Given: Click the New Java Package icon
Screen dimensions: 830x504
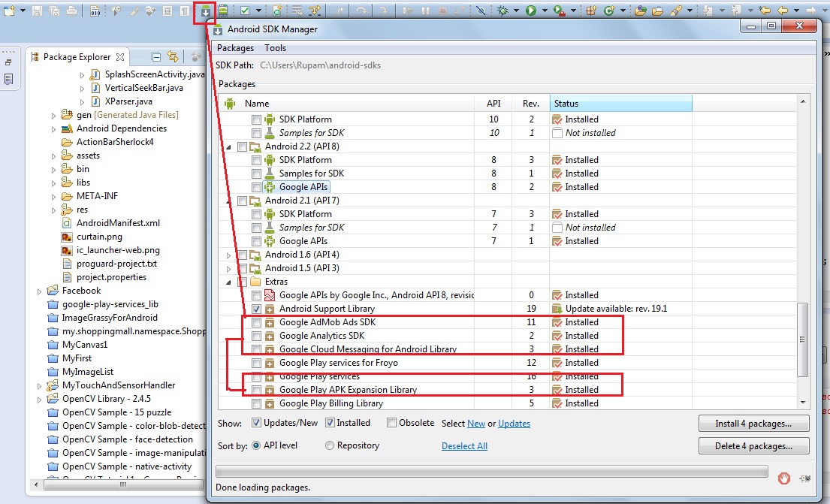Looking at the screenshot, I should coord(591,10).
